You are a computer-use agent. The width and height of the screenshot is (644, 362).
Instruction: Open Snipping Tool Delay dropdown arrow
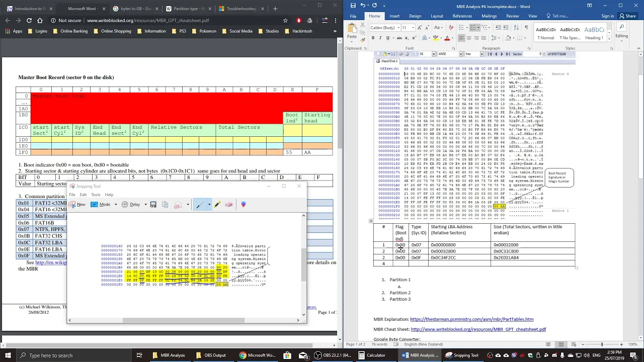click(145, 205)
